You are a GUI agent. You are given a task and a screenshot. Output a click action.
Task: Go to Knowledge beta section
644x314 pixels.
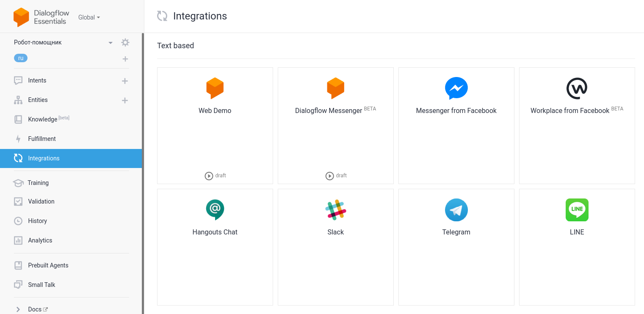[x=48, y=119]
